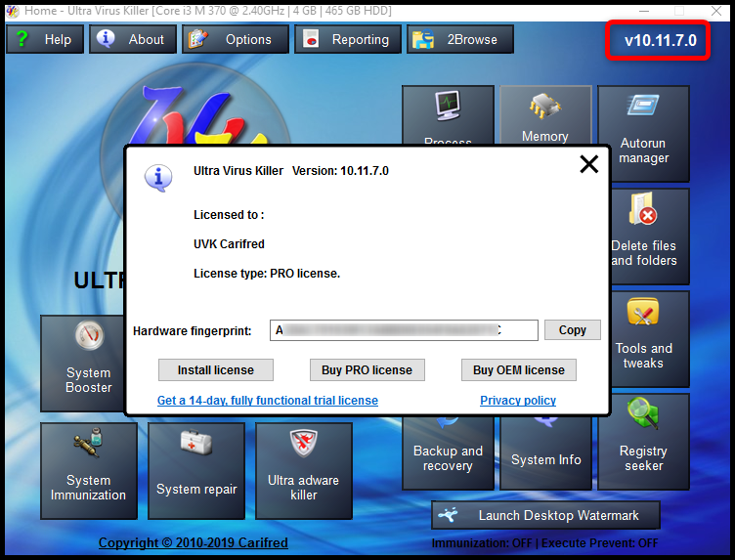Open the Tools and tweaks tile

[650, 339]
